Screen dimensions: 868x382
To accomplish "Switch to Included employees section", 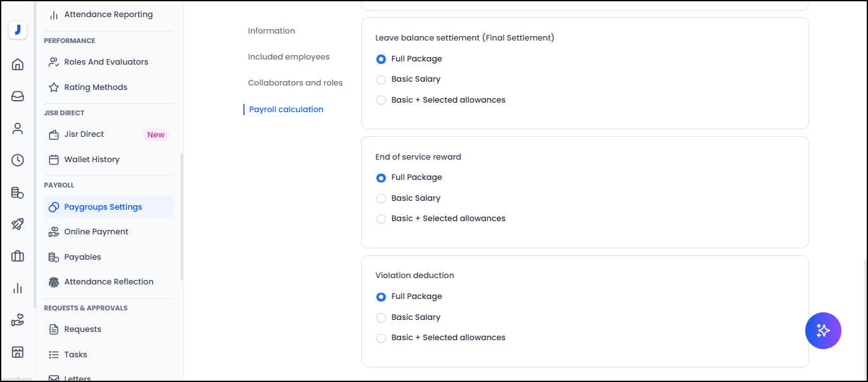I will (288, 57).
